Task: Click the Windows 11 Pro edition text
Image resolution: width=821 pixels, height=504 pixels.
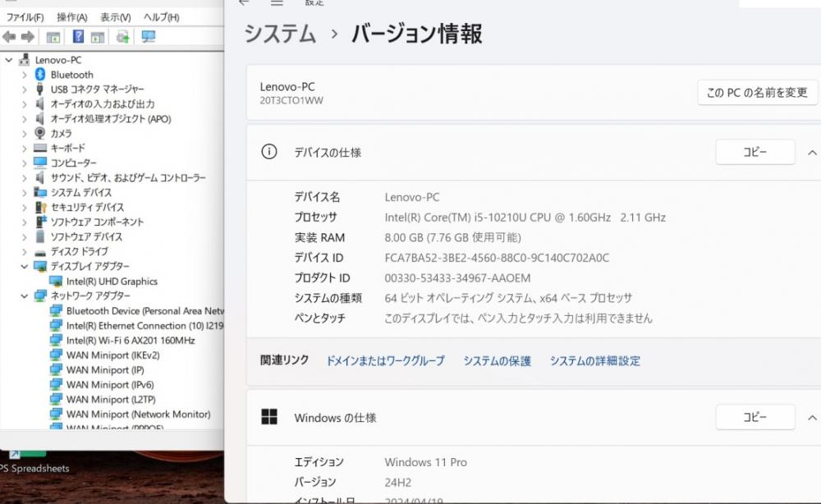Action: (x=425, y=462)
